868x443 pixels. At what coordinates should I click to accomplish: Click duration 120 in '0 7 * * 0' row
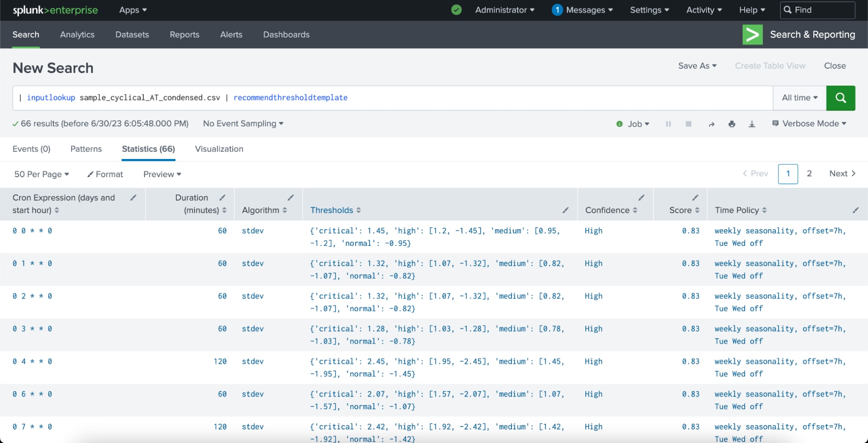[220, 427]
